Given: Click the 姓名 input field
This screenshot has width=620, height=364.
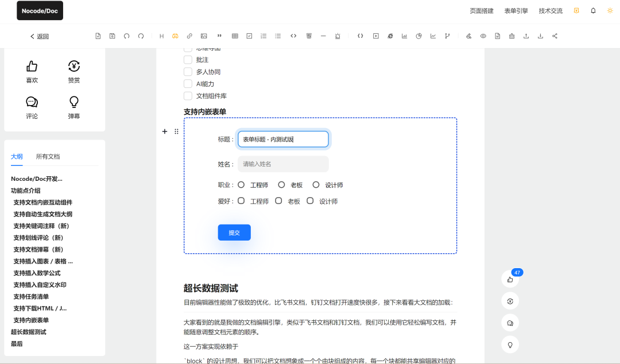Looking at the screenshot, I should pyautogui.click(x=283, y=164).
